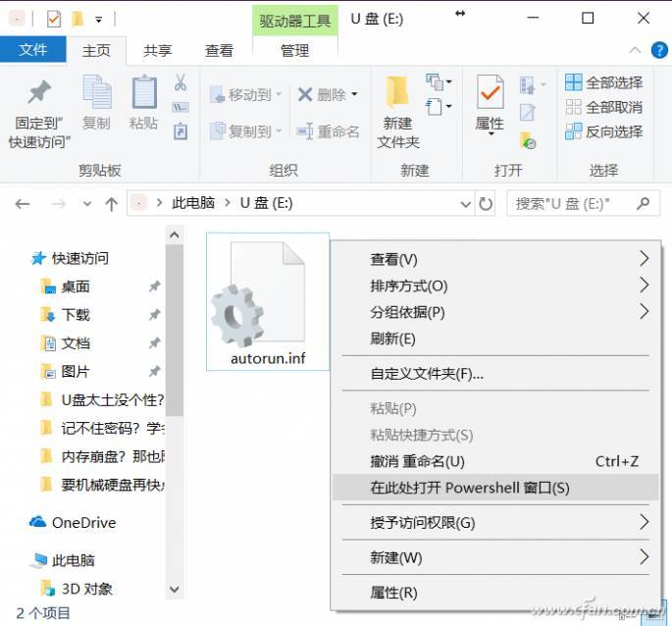Click the search magnifier icon
The image size is (672, 626).
pos(643,203)
